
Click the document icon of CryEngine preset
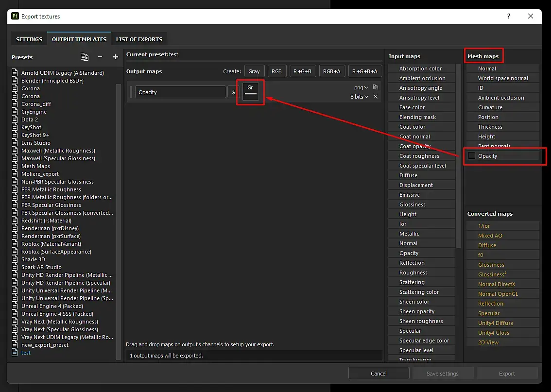pos(15,112)
